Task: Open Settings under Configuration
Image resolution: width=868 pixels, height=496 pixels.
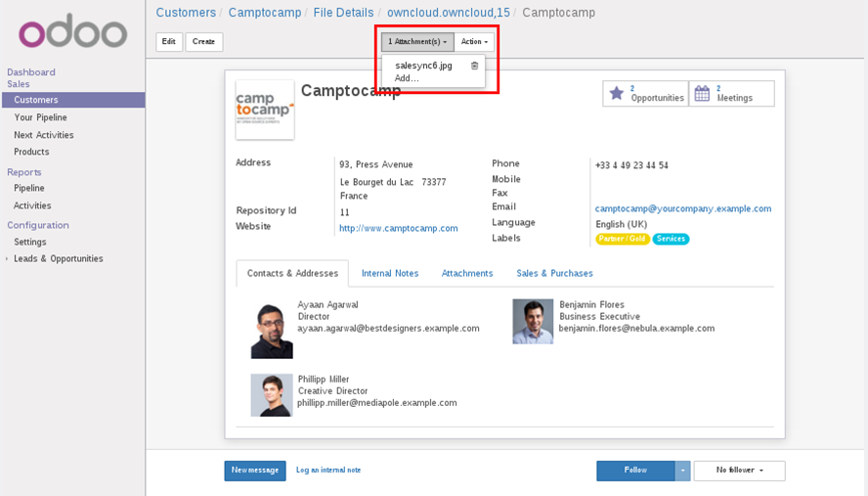Action: coord(30,243)
